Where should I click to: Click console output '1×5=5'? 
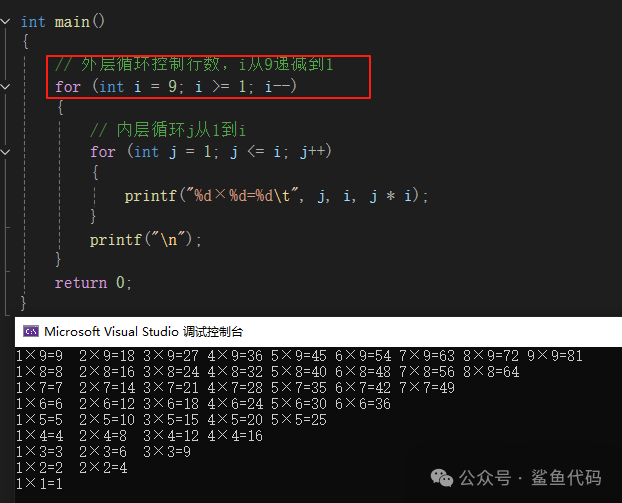pyautogui.click(x=39, y=420)
